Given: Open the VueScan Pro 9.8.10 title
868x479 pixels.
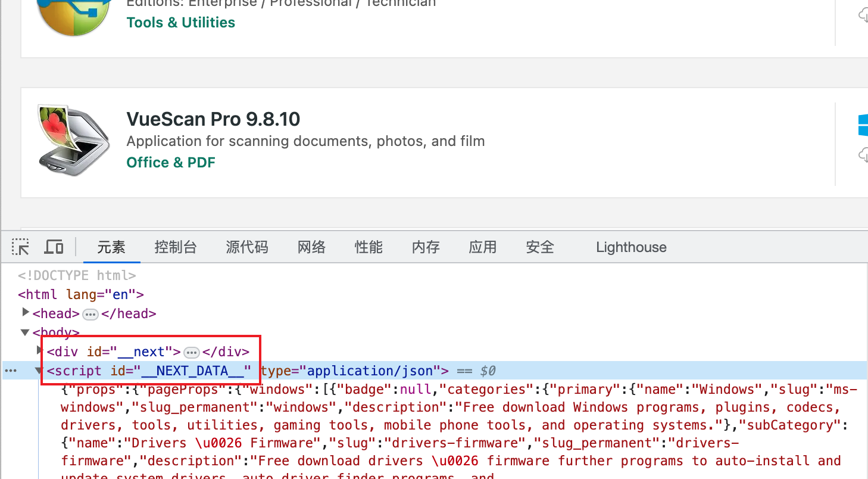Looking at the screenshot, I should coord(213,119).
